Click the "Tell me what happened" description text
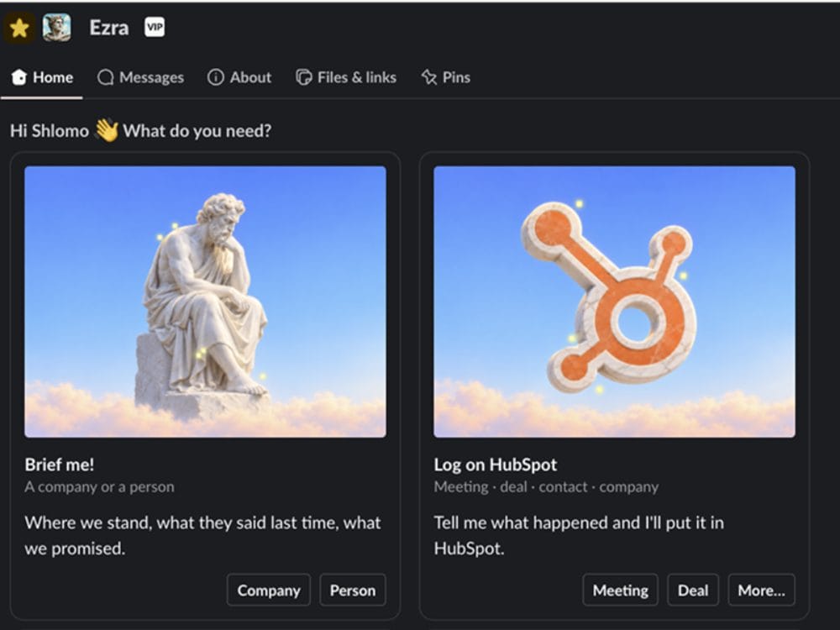Viewport: 840px width, 630px height. point(579,535)
